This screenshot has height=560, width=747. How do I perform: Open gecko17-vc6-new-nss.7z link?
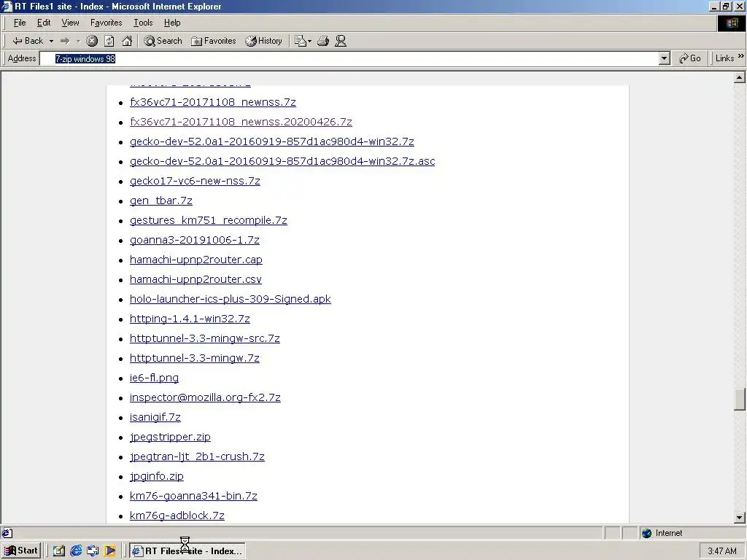click(x=195, y=181)
